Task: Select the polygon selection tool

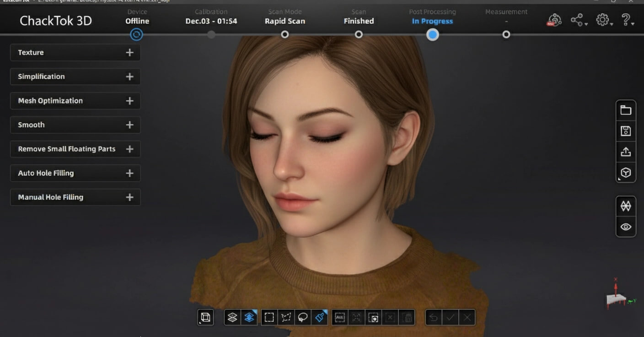Action: (286, 317)
